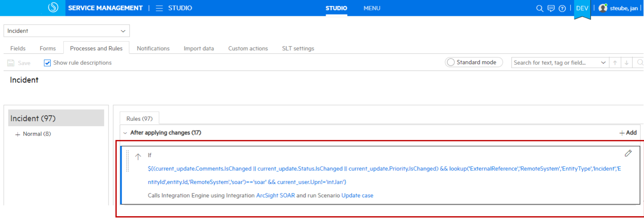The width and height of the screenshot is (644, 221).
Task: Open the Incident record type dropdown
Action: coord(67,31)
